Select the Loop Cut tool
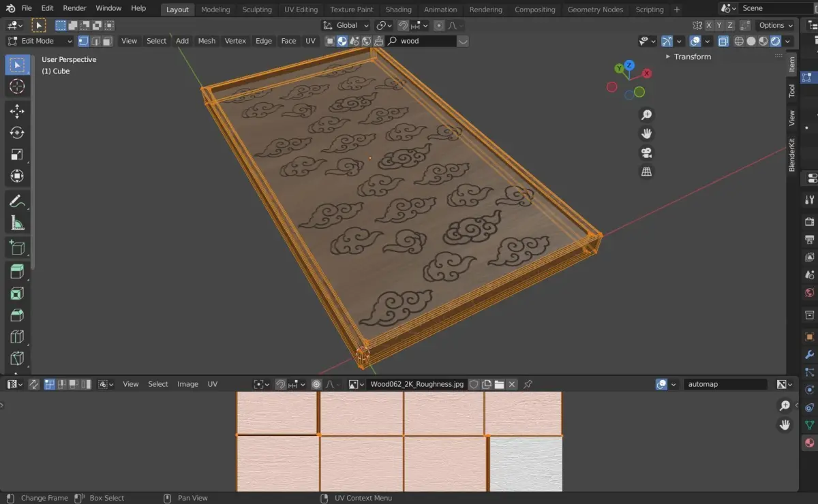Image resolution: width=818 pixels, height=504 pixels. click(x=18, y=337)
